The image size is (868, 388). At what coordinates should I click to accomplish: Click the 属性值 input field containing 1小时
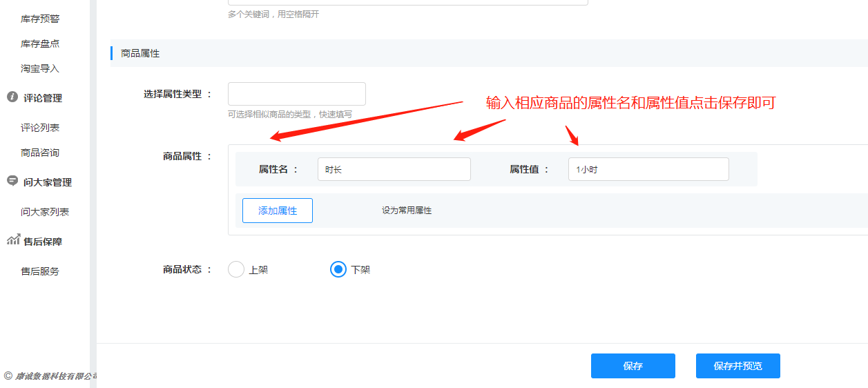pos(648,169)
